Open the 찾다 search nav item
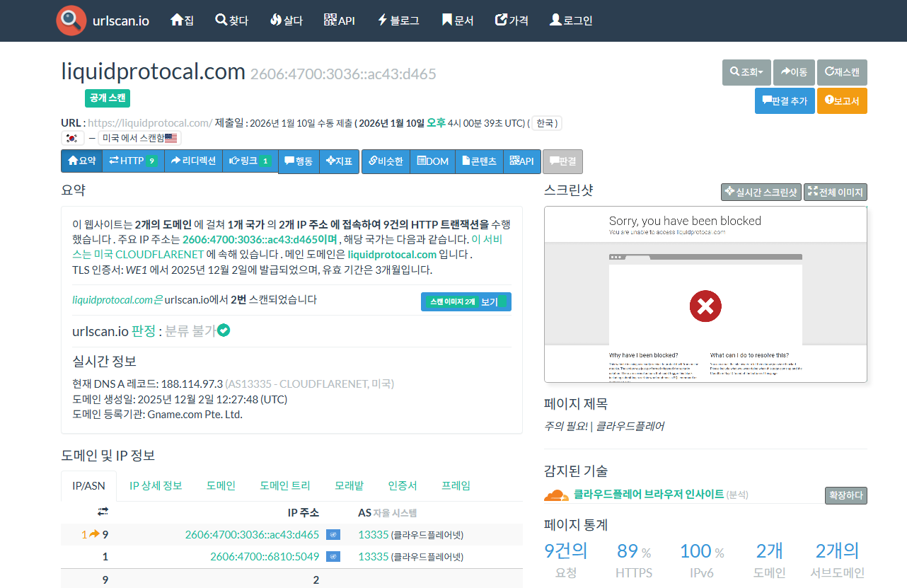Screen dimensions: 907x588 pyautogui.click(x=232, y=21)
